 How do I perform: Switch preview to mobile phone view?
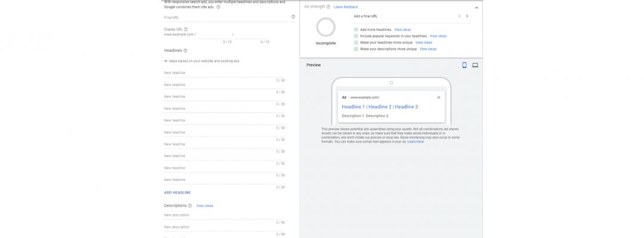point(465,65)
